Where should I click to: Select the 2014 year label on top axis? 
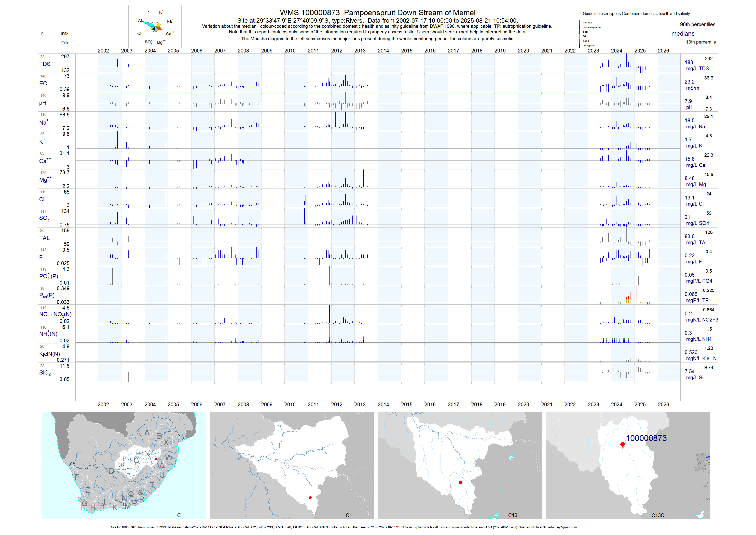coord(383,51)
